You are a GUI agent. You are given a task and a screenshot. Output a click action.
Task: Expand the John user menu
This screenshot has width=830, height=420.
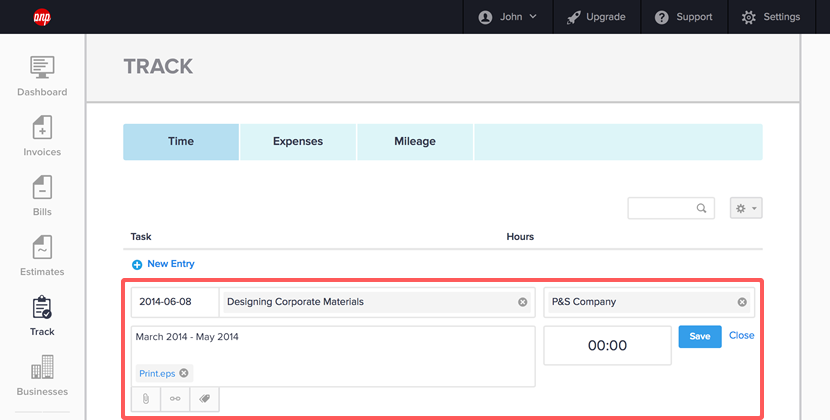(x=508, y=17)
